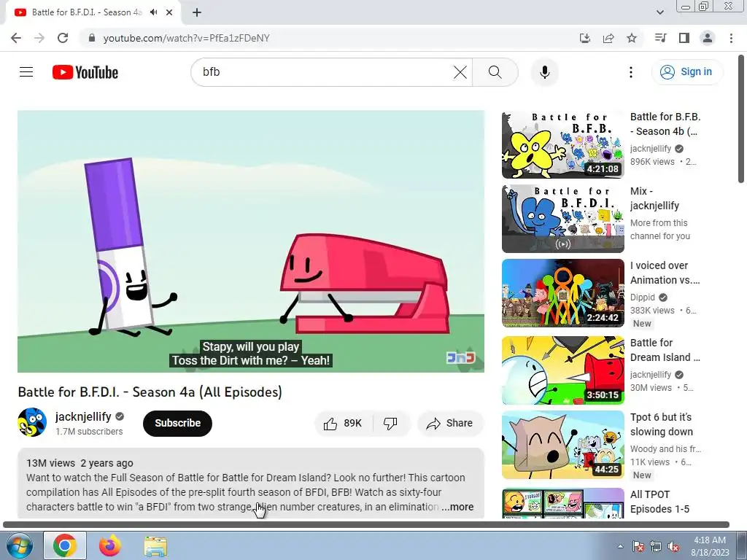Open the jacknjellify channel name link
The image size is (747, 560).
coord(83,416)
